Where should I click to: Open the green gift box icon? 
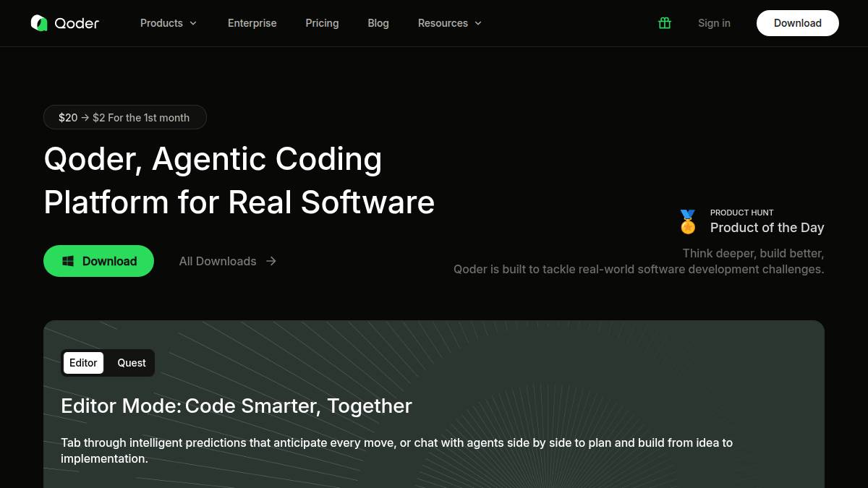pyautogui.click(x=665, y=23)
